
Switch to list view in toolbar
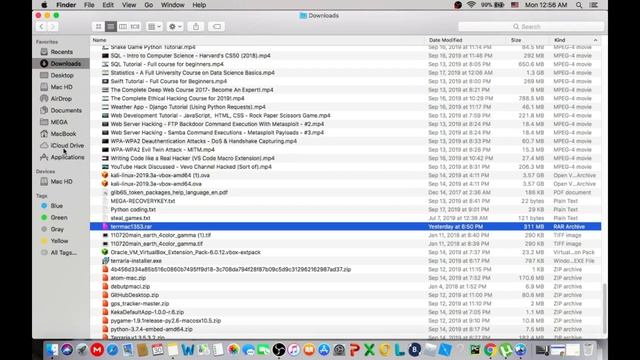click(x=111, y=27)
